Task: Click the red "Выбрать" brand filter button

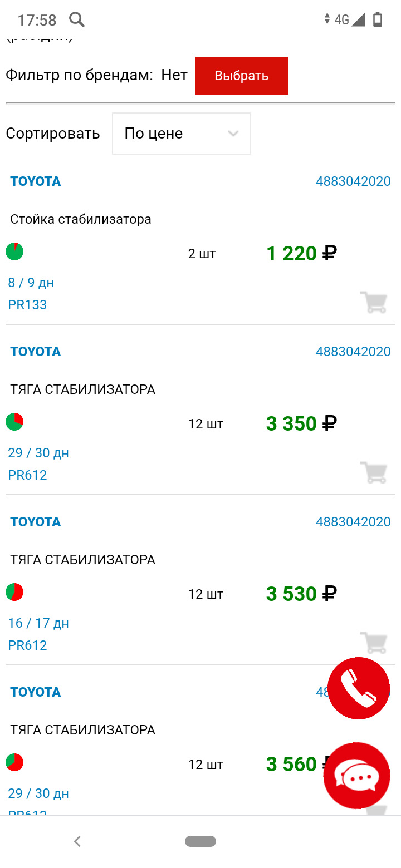Action: (242, 76)
